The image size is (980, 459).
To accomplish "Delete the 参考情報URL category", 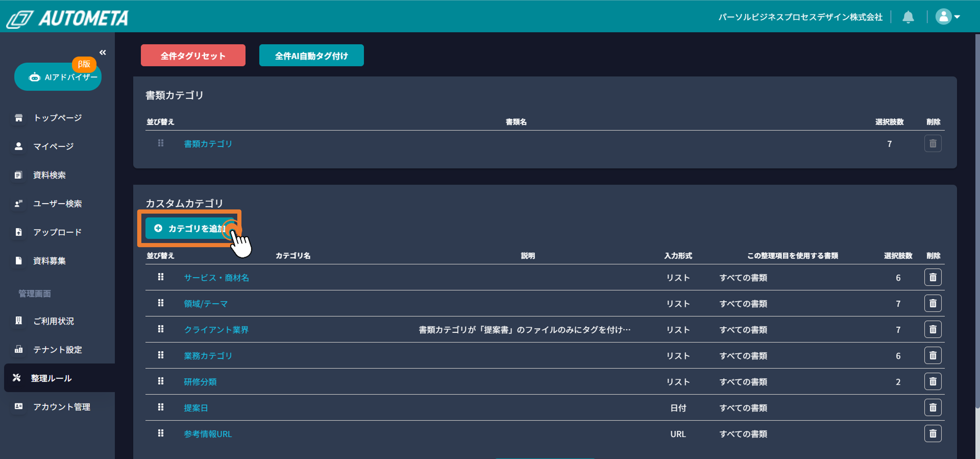I will click(933, 433).
